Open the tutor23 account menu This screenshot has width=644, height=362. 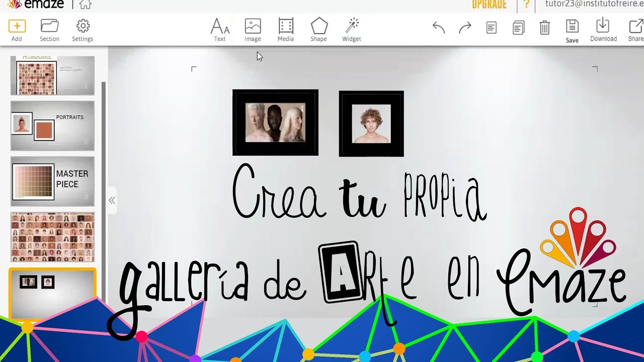[x=594, y=4]
